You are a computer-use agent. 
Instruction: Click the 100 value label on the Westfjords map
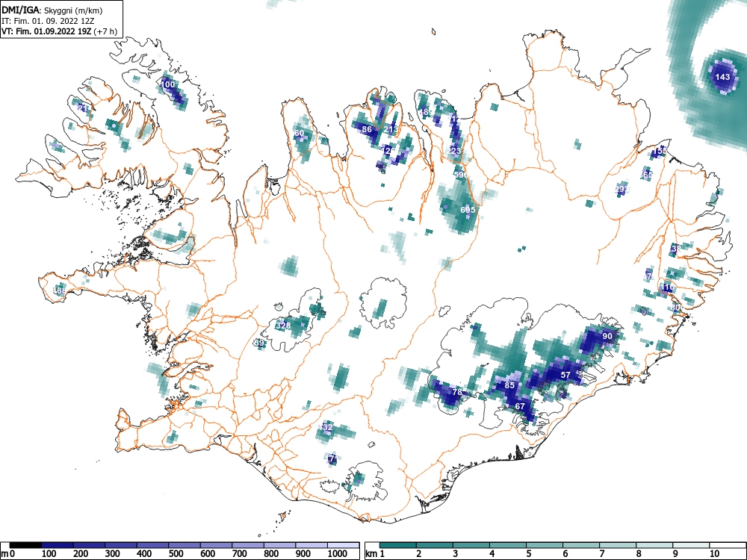pos(167,85)
